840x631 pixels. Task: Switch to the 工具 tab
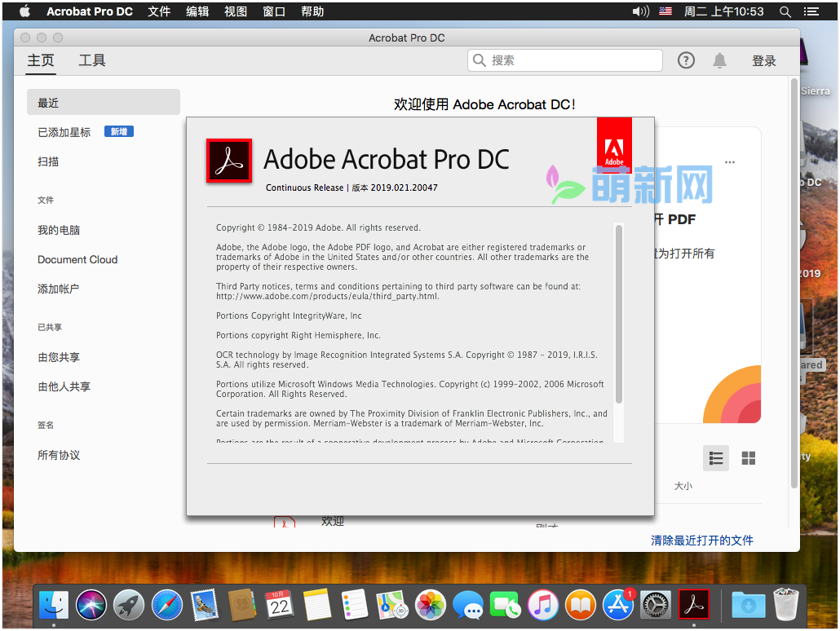tap(92, 60)
